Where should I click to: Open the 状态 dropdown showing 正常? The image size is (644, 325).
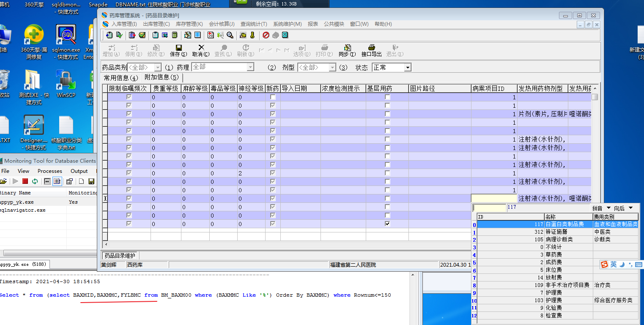tap(407, 68)
